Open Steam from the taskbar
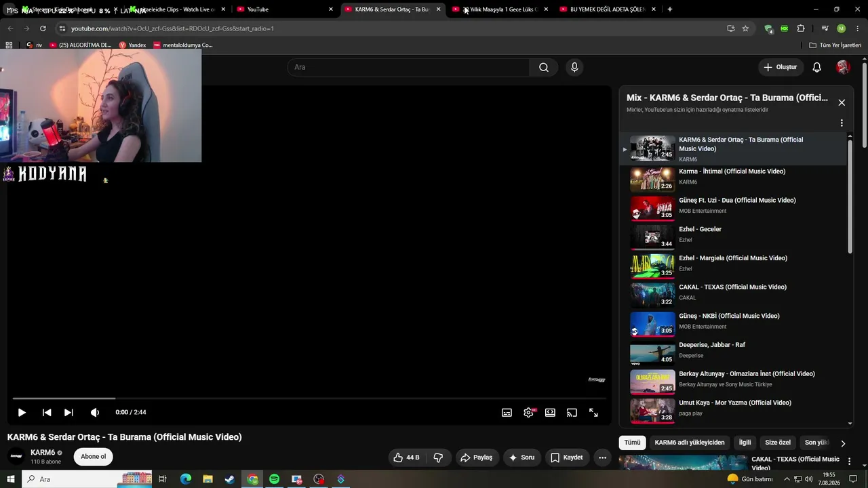 coord(230,479)
